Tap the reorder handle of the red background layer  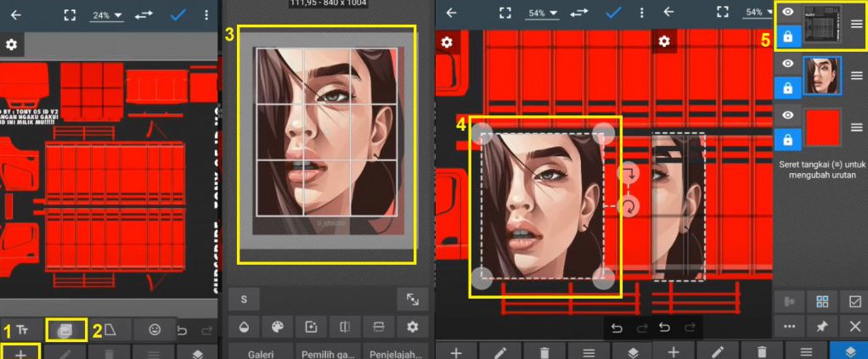pyautogui.click(x=856, y=126)
